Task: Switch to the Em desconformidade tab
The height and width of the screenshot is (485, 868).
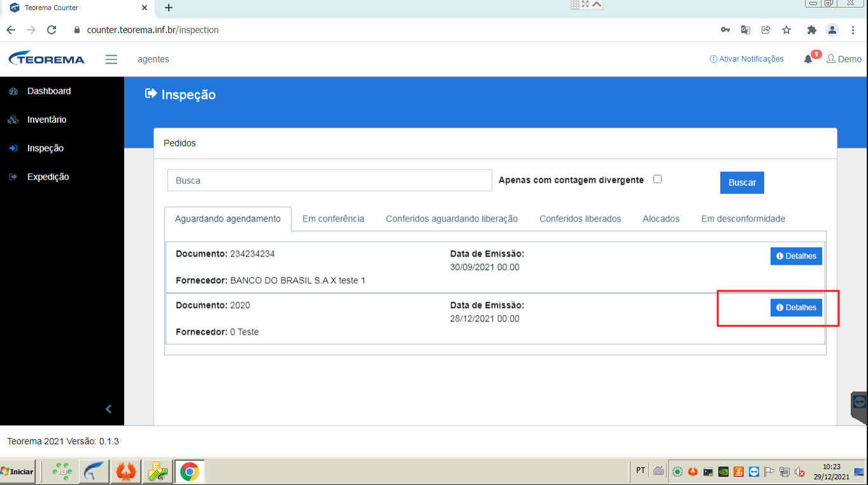Action: (x=743, y=219)
